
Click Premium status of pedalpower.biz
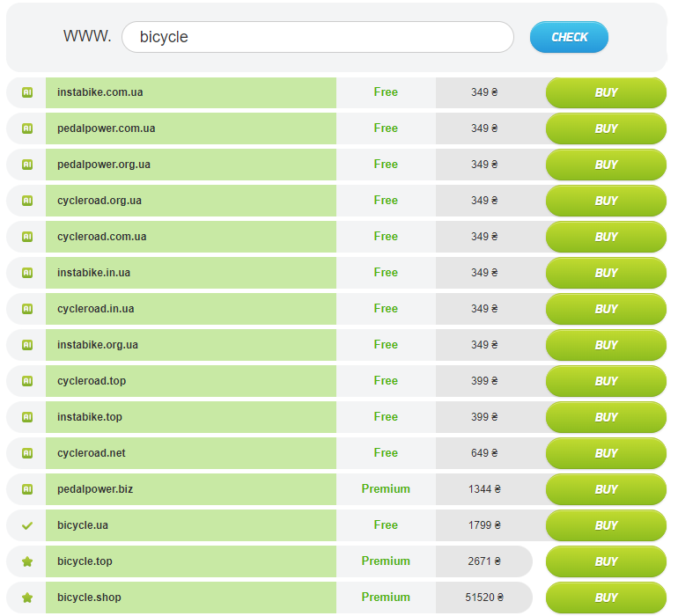pyautogui.click(x=386, y=489)
